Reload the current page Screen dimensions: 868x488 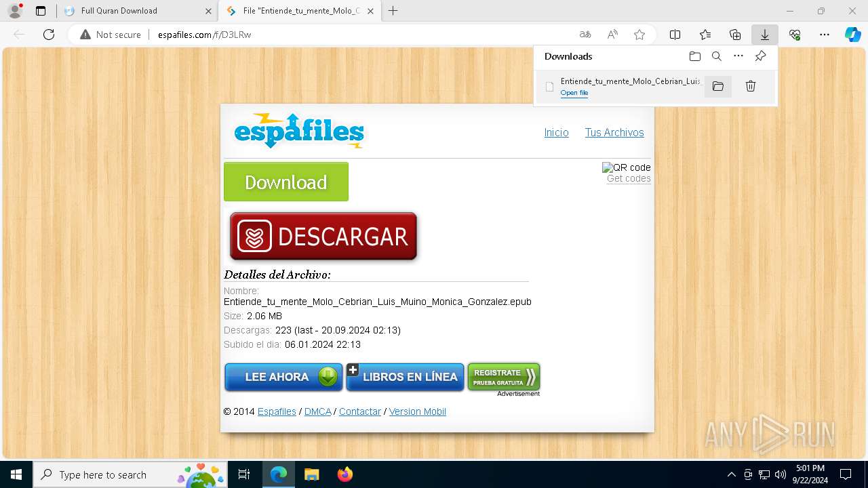[49, 35]
